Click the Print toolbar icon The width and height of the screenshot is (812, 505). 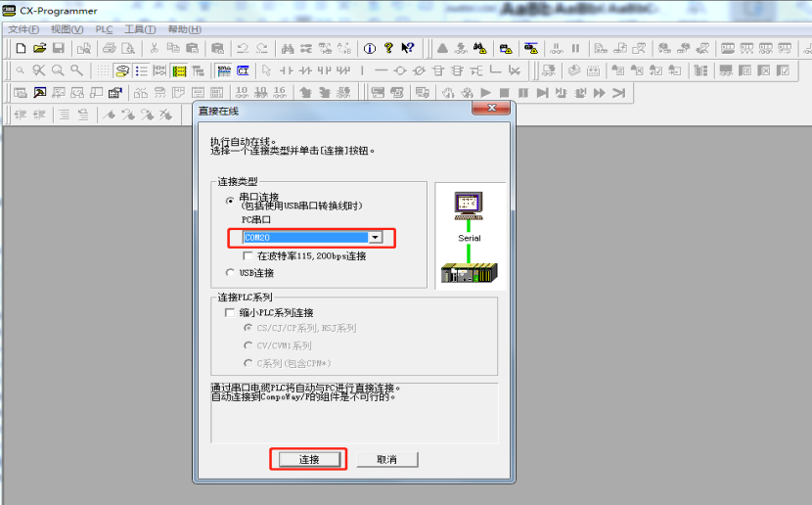click(x=110, y=48)
